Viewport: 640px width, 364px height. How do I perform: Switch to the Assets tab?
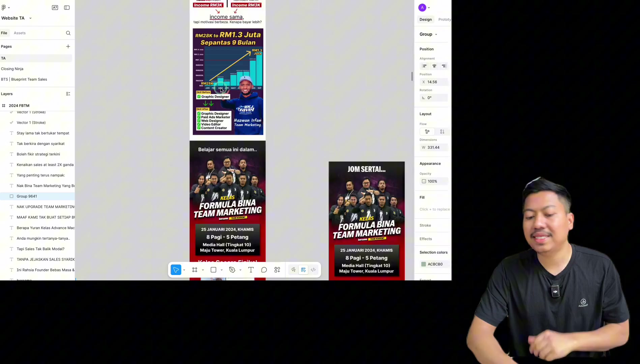tap(20, 33)
